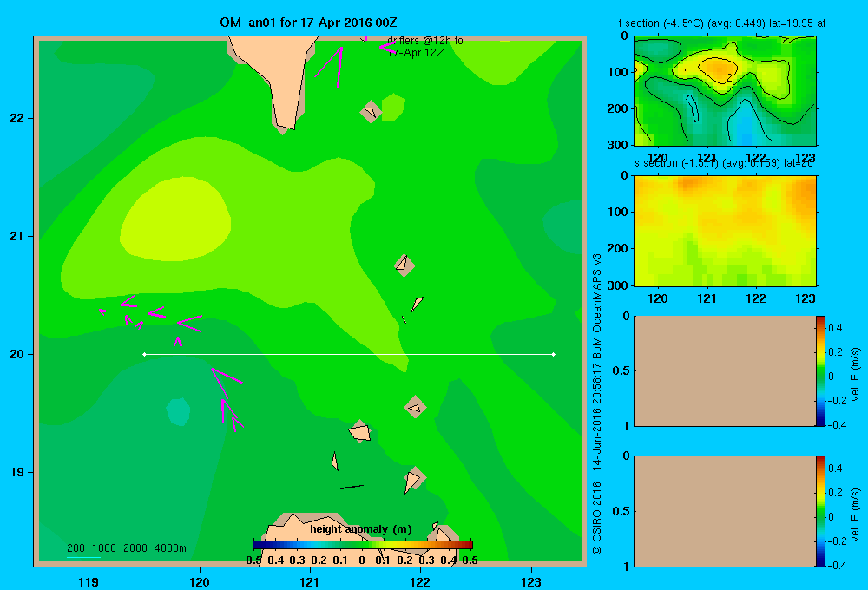Click the lower 'vel. E (m/s)' colorbar
868x590 pixels.
(820, 511)
